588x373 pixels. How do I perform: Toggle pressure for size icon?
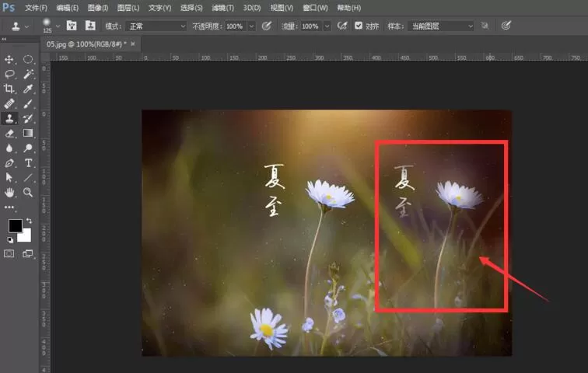506,26
